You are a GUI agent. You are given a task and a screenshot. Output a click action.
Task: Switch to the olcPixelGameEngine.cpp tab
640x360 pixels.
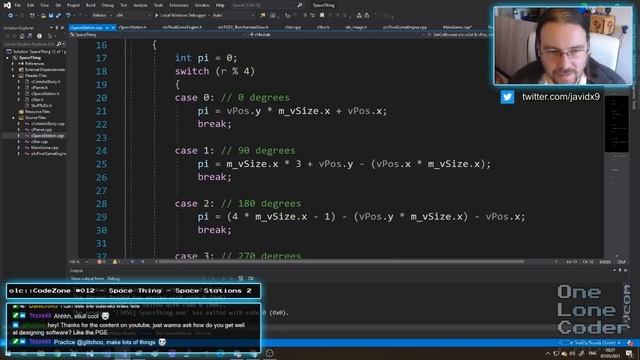click(x=404, y=27)
